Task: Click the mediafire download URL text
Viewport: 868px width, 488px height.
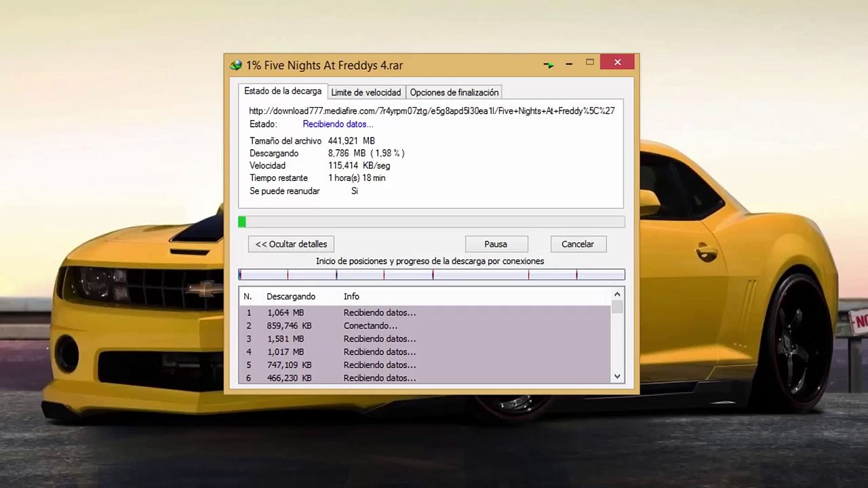Action: pyautogui.click(x=432, y=110)
